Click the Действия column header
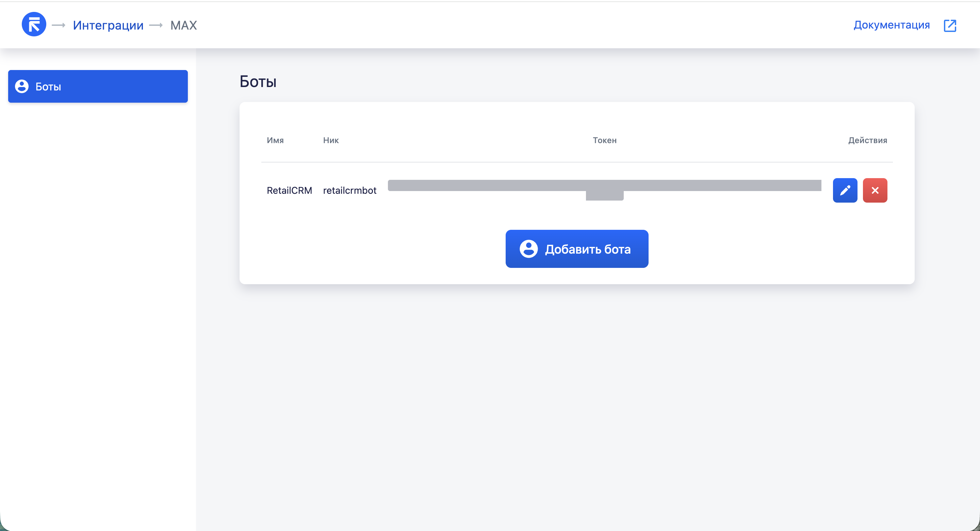Image resolution: width=980 pixels, height=531 pixels. [867, 140]
